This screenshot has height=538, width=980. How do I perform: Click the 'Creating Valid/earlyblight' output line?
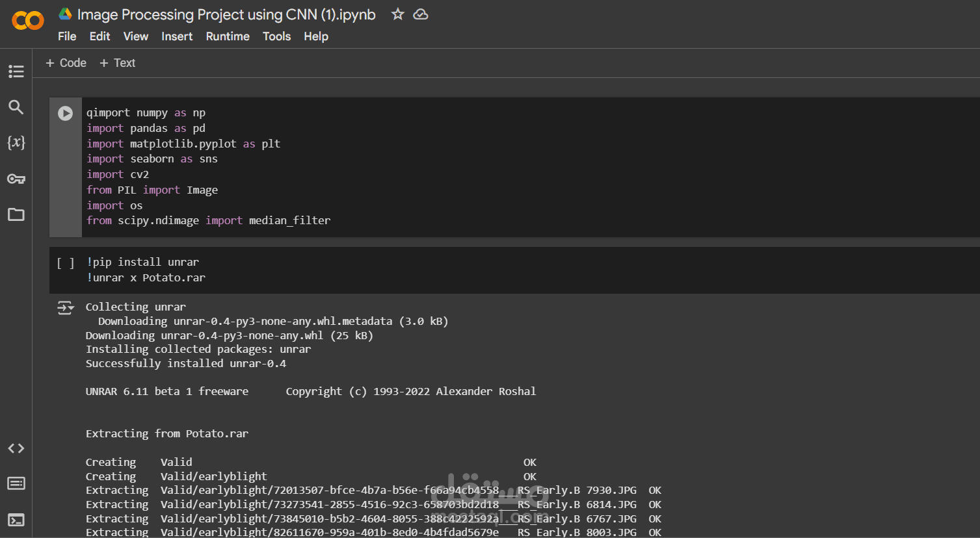click(311, 476)
